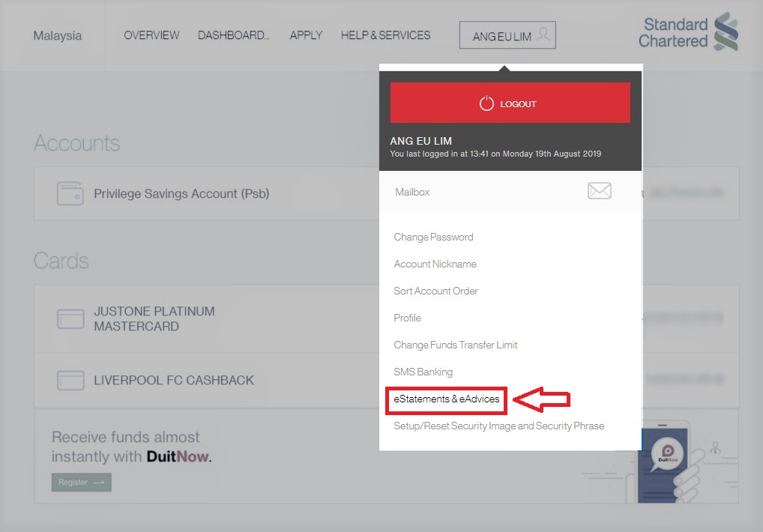Image resolution: width=763 pixels, height=532 pixels.
Task: Open HELP & SERVICES tab
Action: pyautogui.click(x=385, y=35)
